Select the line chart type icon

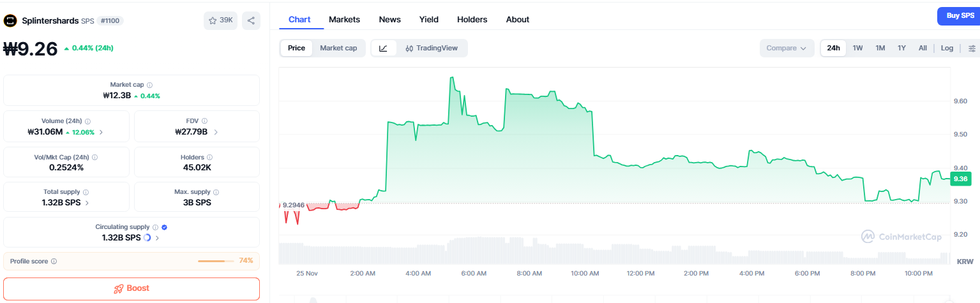383,48
